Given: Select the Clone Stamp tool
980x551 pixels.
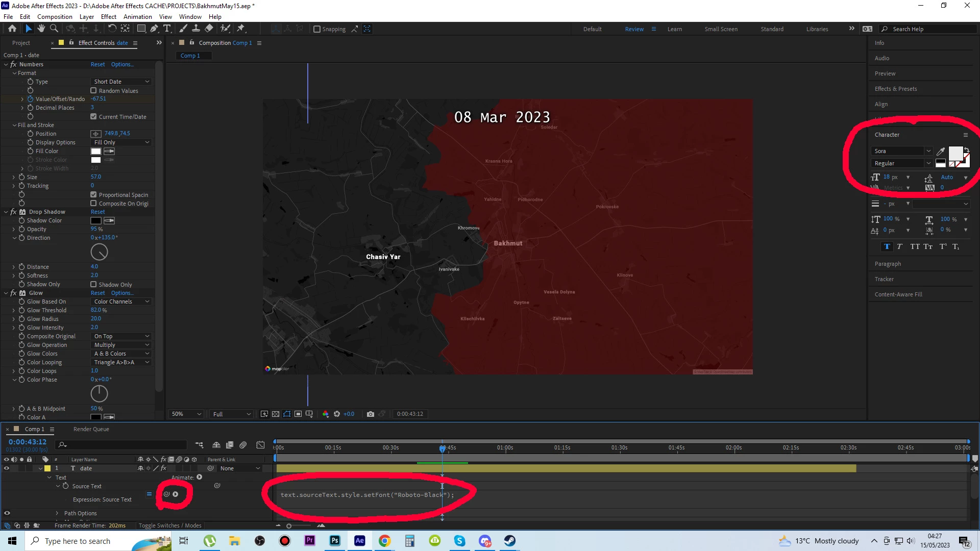Looking at the screenshot, I should point(195,29).
